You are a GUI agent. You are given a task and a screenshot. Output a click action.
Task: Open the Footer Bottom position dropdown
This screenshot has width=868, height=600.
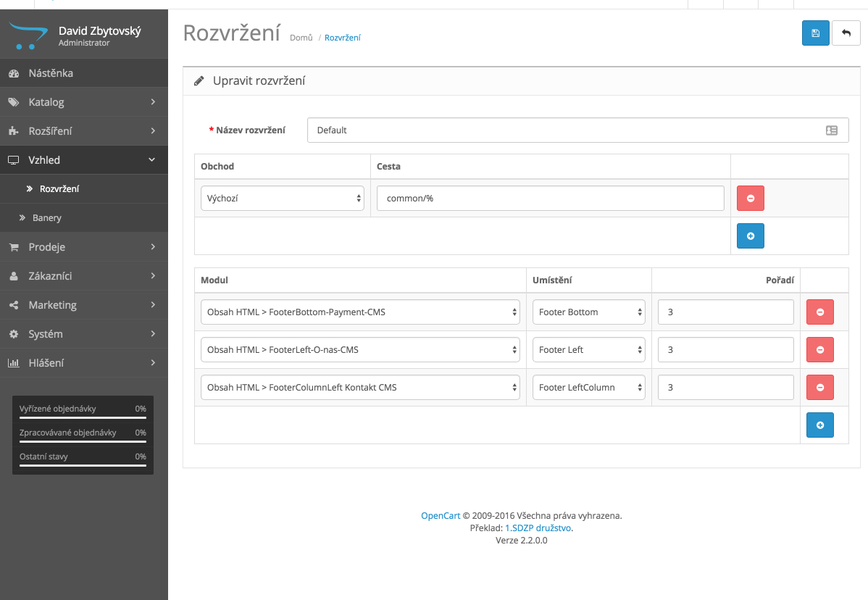tap(589, 312)
